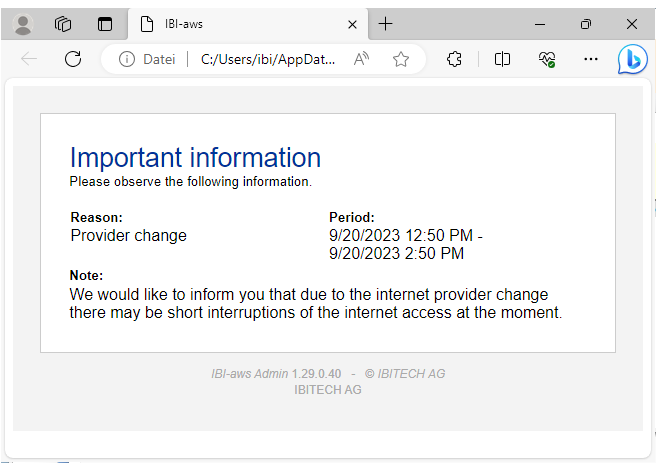656x463 pixels.
Task: Open the extensions puzzle icon
Action: tap(454, 59)
